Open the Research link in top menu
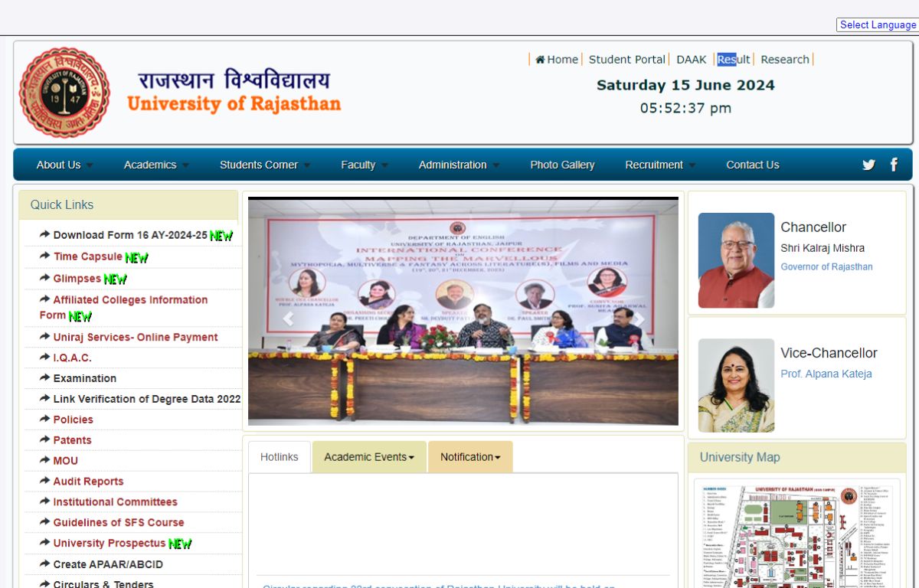The image size is (919, 588). (x=785, y=60)
